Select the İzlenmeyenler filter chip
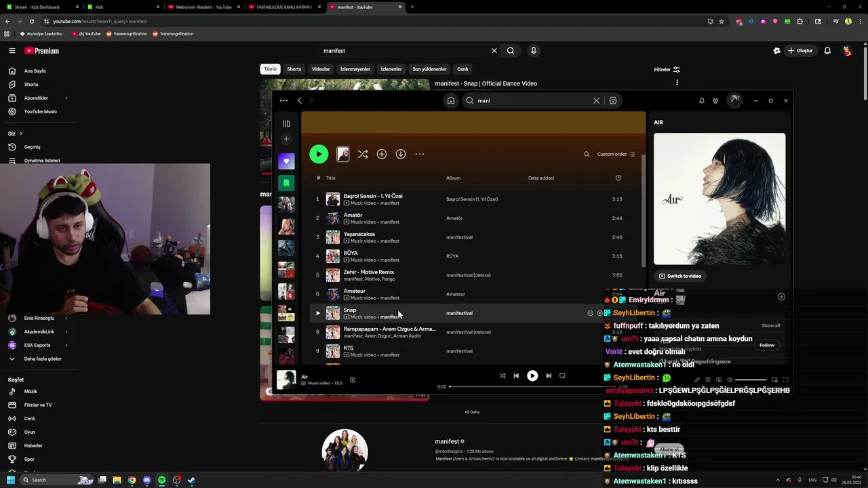This screenshot has width=868, height=488. pos(355,69)
